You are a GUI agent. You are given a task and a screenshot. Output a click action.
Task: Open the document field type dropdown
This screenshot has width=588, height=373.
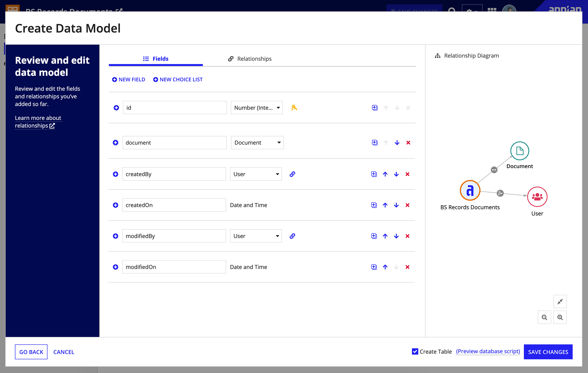(x=257, y=143)
